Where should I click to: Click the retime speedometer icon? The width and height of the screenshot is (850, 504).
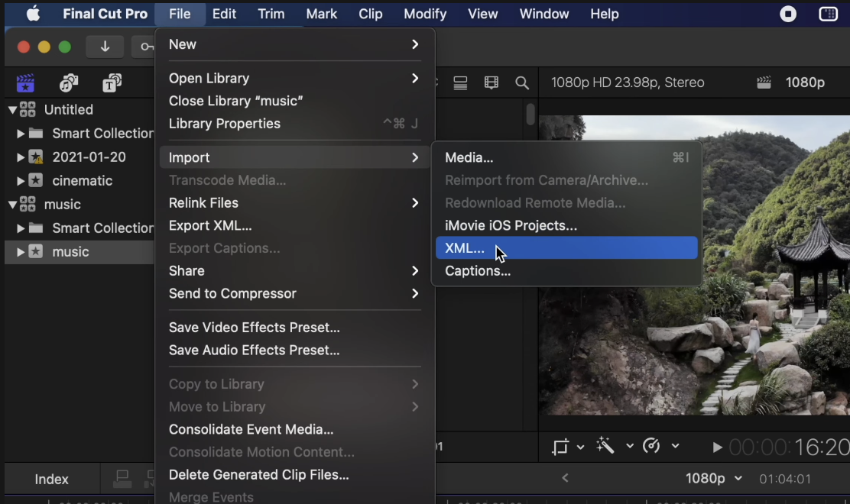click(651, 445)
